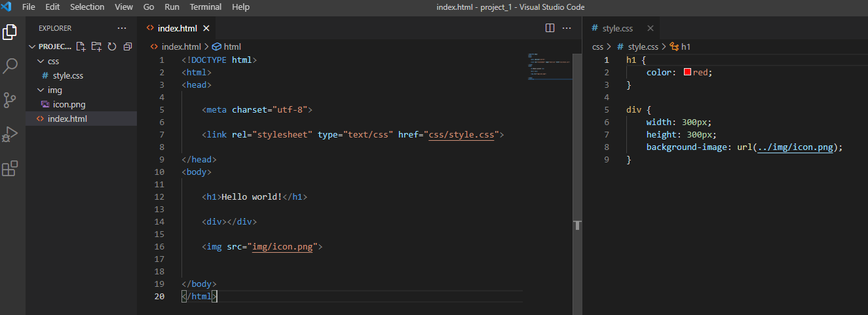Open Explorer more actions ellipsis

point(123,28)
